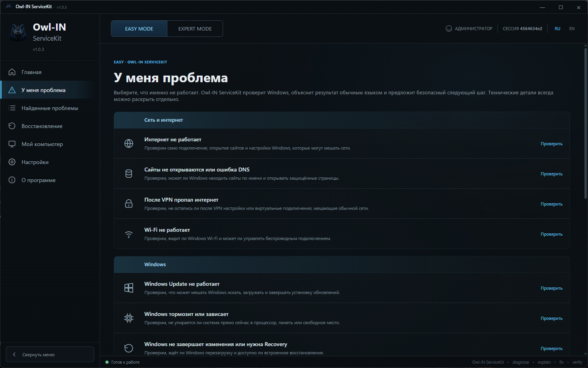Click the lock icon for После VPN пропал интернет
588x368 pixels.
pyautogui.click(x=129, y=204)
